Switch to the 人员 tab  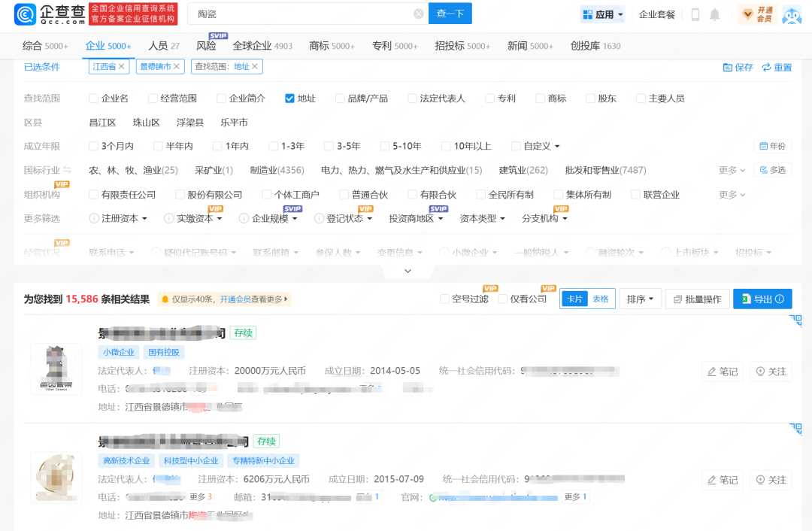tap(164, 46)
